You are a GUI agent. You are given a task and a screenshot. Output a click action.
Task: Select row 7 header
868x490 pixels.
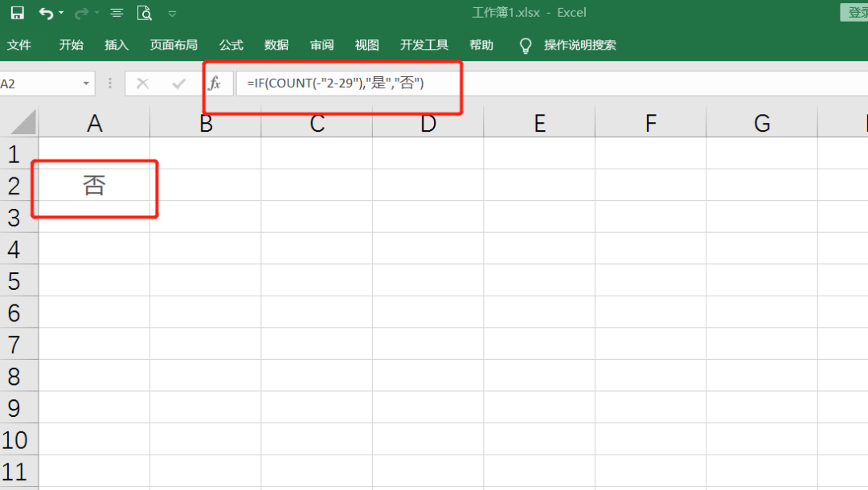18,344
